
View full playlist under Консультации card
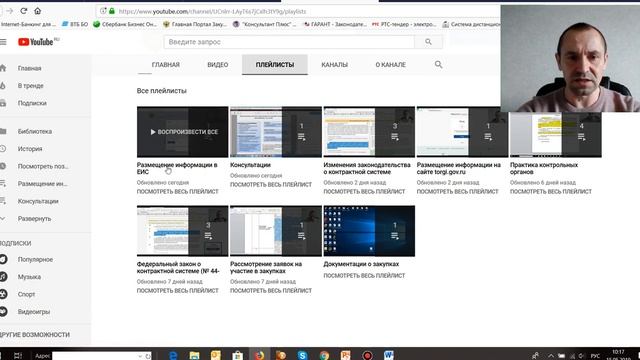point(271,184)
